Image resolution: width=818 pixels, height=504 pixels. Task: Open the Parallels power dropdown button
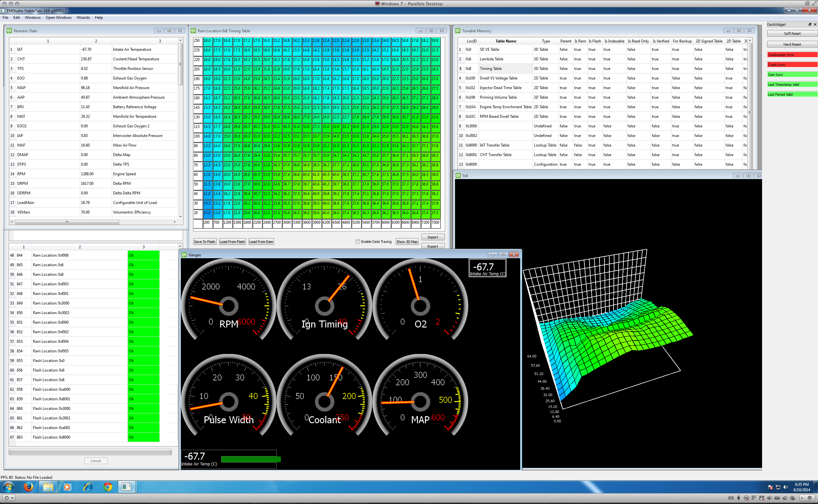[9, 498]
